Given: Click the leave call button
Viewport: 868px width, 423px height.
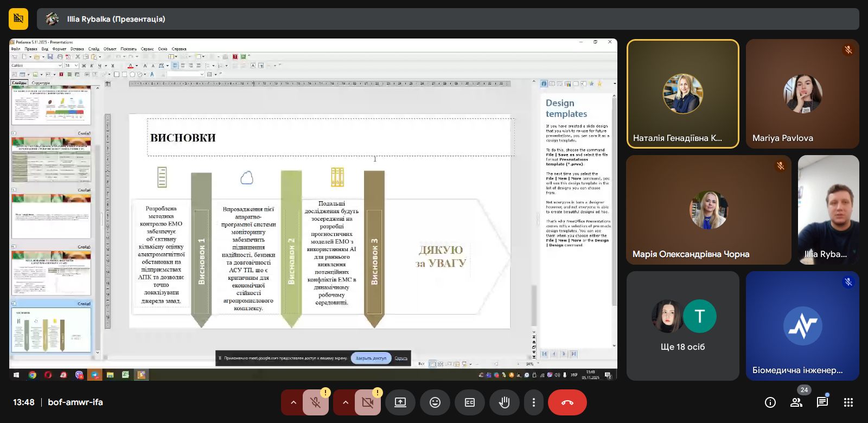Looking at the screenshot, I should tap(567, 402).
